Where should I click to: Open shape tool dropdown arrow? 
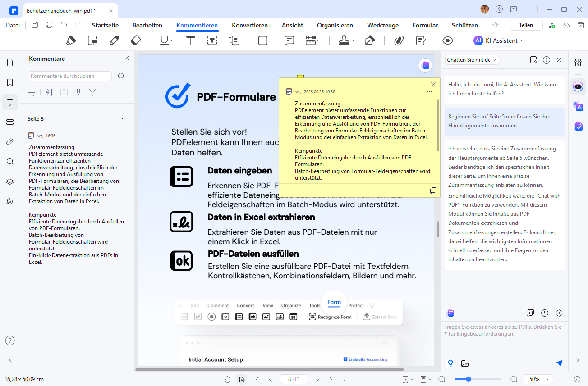point(271,41)
